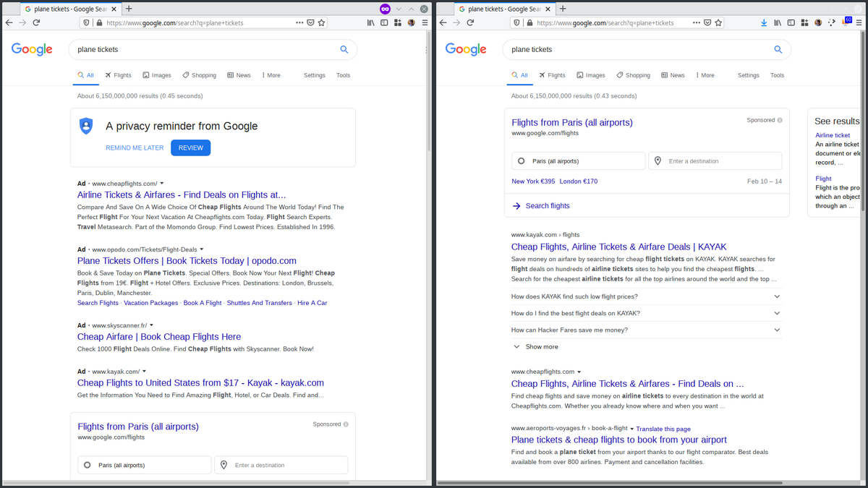Click tracking protection shield in left window
Viewport: 868px width, 488px height.
(87, 22)
